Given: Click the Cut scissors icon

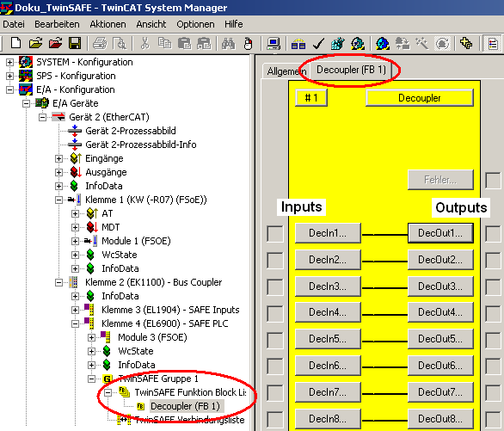Looking at the screenshot, I should [145, 43].
